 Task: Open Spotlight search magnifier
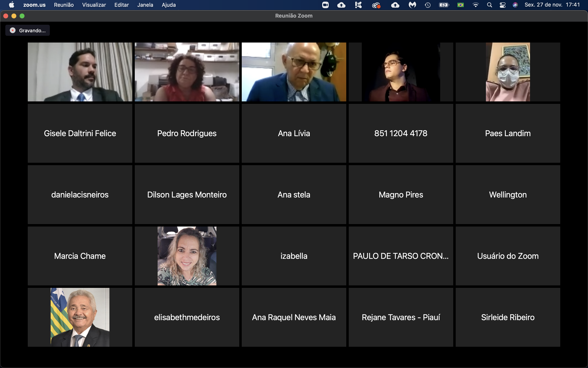pyautogui.click(x=490, y=5)
